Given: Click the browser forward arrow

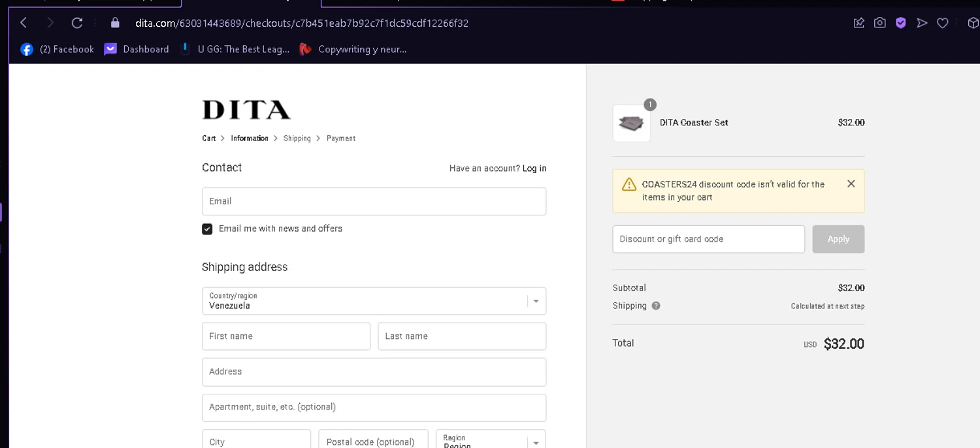Looking at the screenshot, I should click(50, 23).
